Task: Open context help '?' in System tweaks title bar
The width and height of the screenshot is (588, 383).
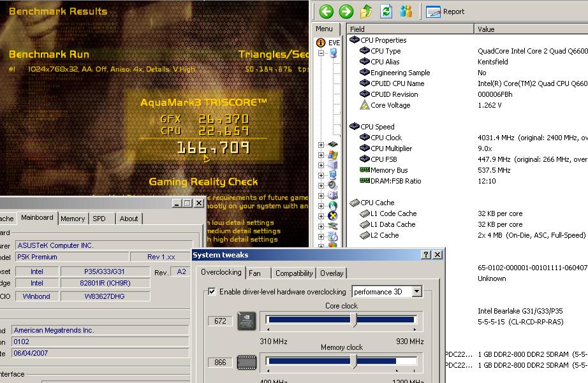Action: click(426, 255)
